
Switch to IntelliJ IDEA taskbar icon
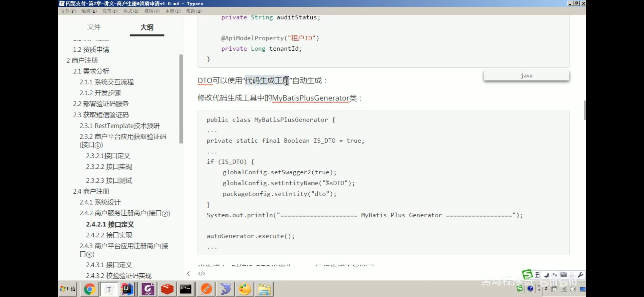tap(127, 289)
